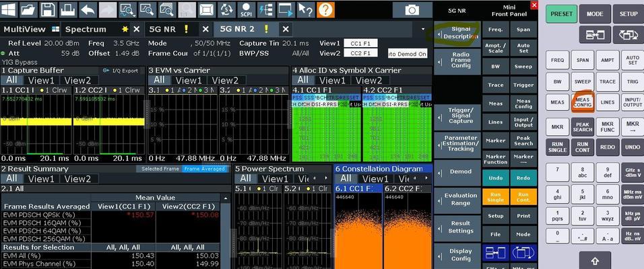Click the blue split-window icon in Mini Front Panel
The width and height of the screenshot is (644, 269).
tap(495, 253)
